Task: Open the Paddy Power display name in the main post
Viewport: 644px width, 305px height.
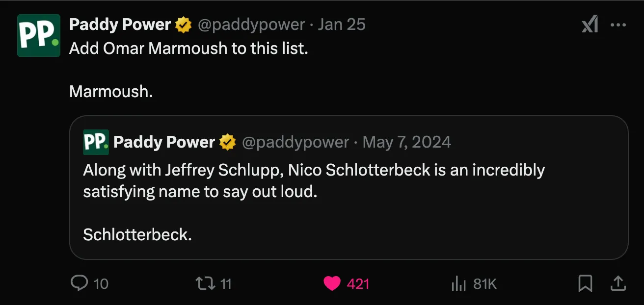Action: pyautogui.click(x=120, y=25)
